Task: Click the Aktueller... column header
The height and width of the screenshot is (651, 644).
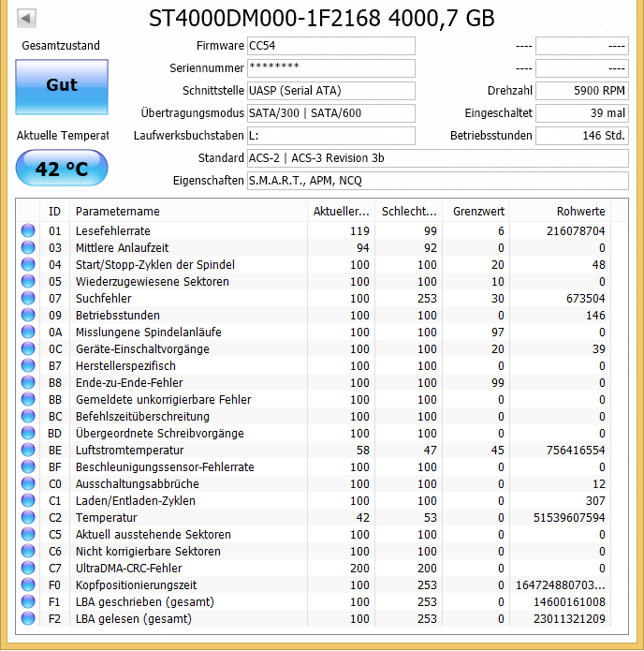Action: click(x=341, y=212)
